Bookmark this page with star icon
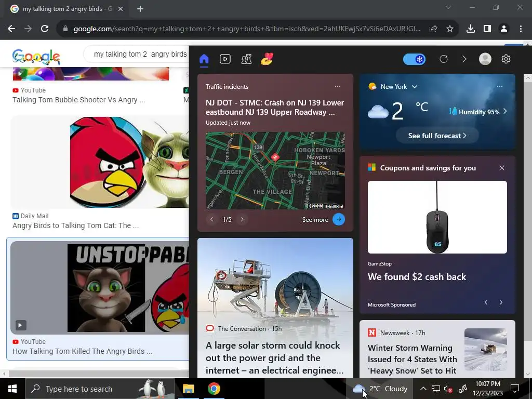 click(450, 29)
